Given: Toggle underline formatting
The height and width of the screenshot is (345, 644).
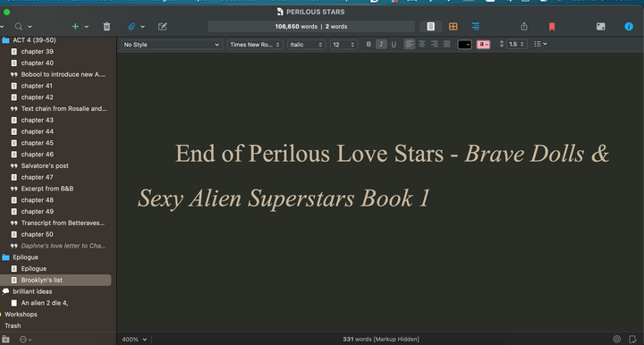Looking at the screenshot, I should click(x=394, y=45).
